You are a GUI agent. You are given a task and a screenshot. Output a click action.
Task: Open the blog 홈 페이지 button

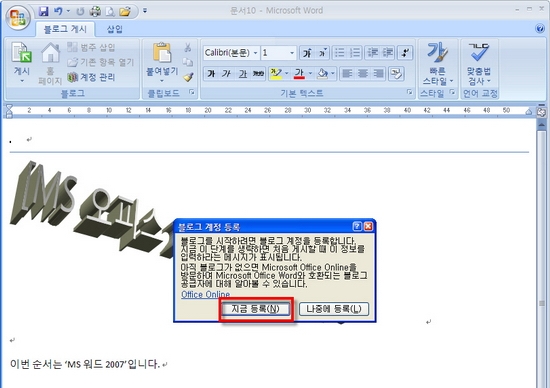click(50, 63)
